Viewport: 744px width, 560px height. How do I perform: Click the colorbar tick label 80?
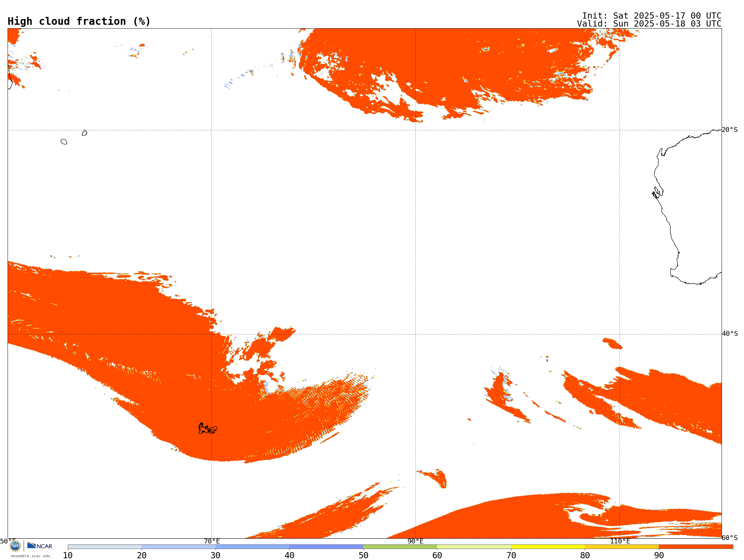point(585,556)
